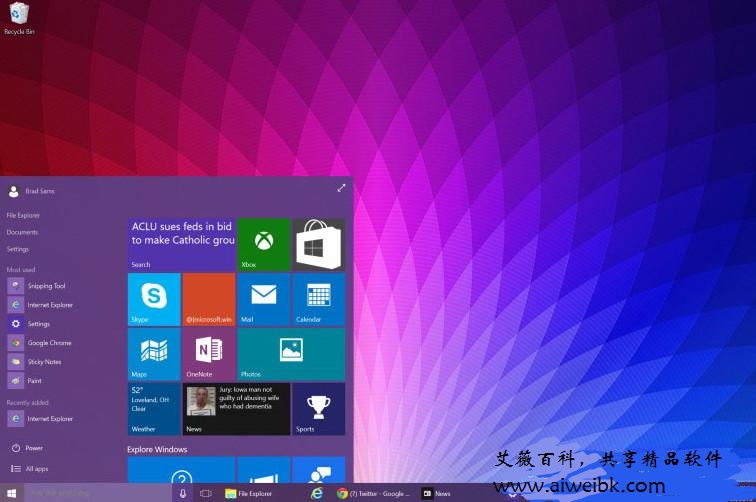Open the Recycle Bin desktop icon
756x502 pixels.
19,18
